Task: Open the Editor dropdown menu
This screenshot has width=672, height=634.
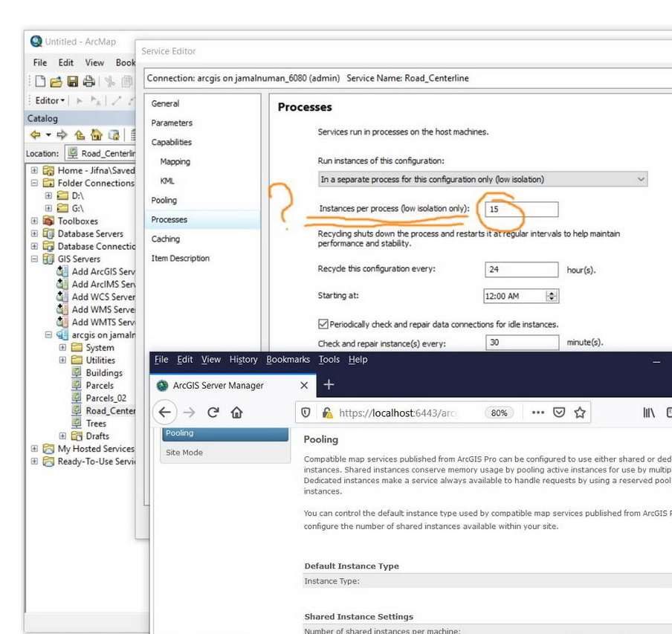Action: (x=50, y=100)
